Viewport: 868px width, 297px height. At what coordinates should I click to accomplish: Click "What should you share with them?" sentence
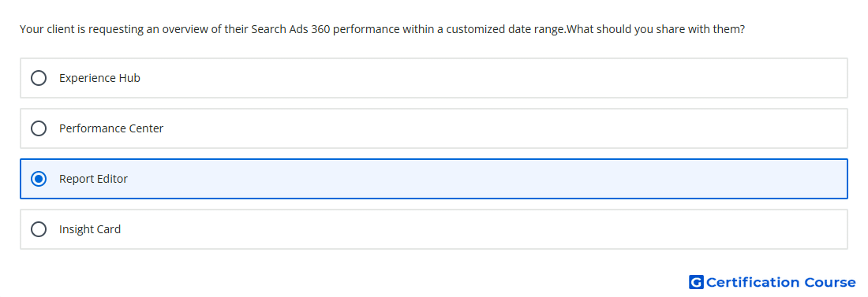tap(656, 29)
